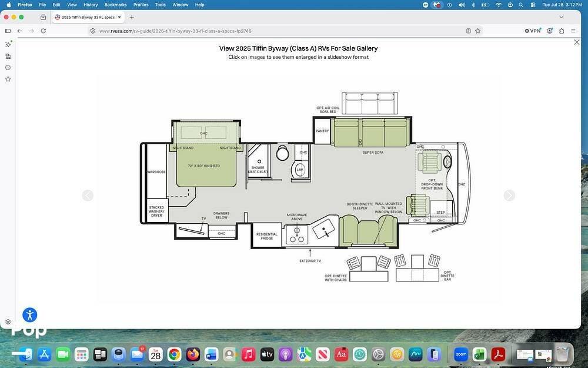
Task: Open Adobe Acrobat from the Dock
Action: [498, 354]
